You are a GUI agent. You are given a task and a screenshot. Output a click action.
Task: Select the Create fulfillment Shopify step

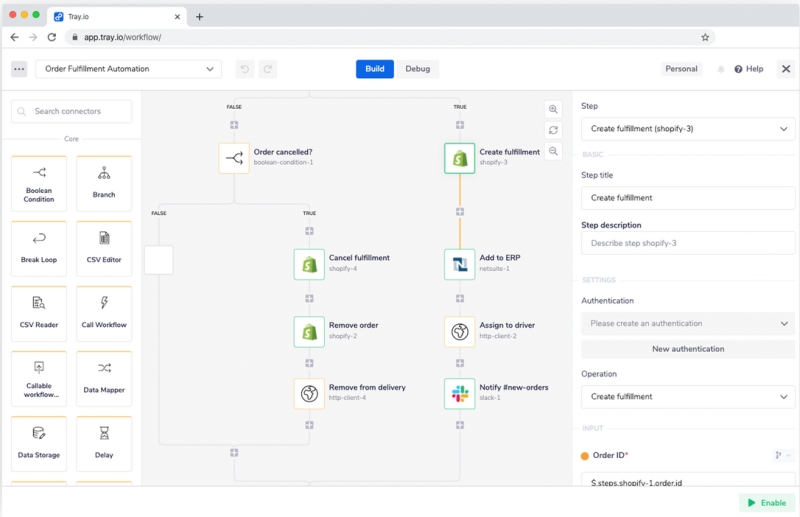460,158
